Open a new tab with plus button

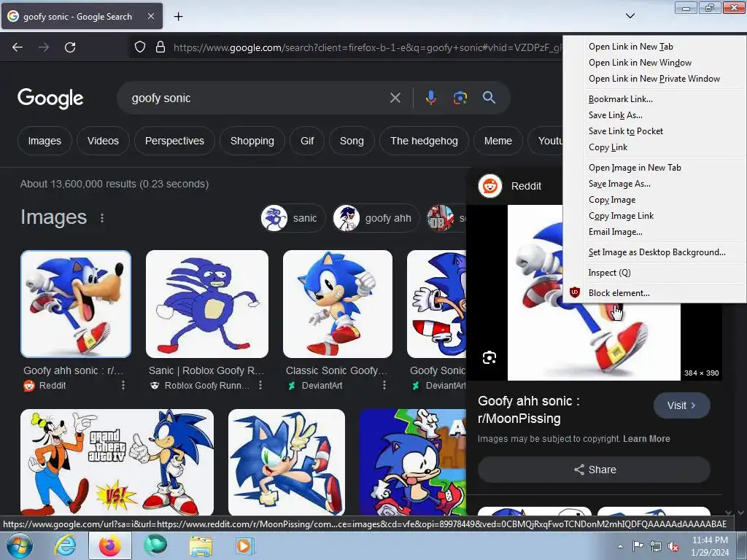pyautogui.click(x=178, y=17)
